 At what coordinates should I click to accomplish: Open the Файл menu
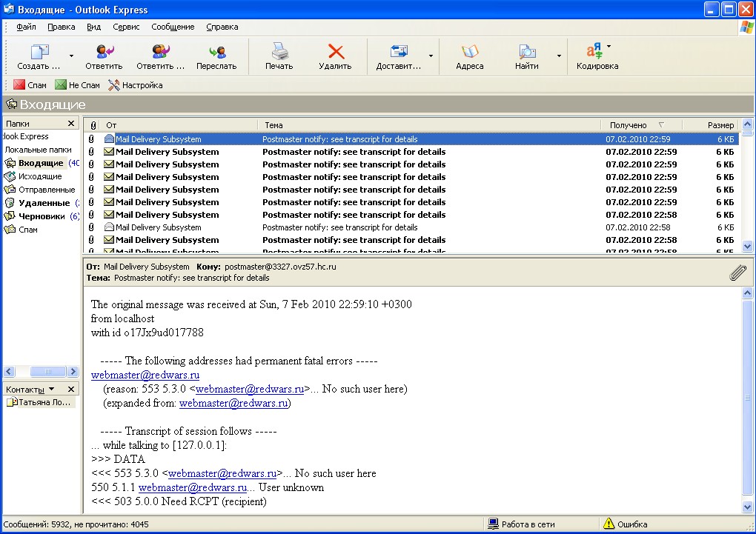[x=26, y=27]
